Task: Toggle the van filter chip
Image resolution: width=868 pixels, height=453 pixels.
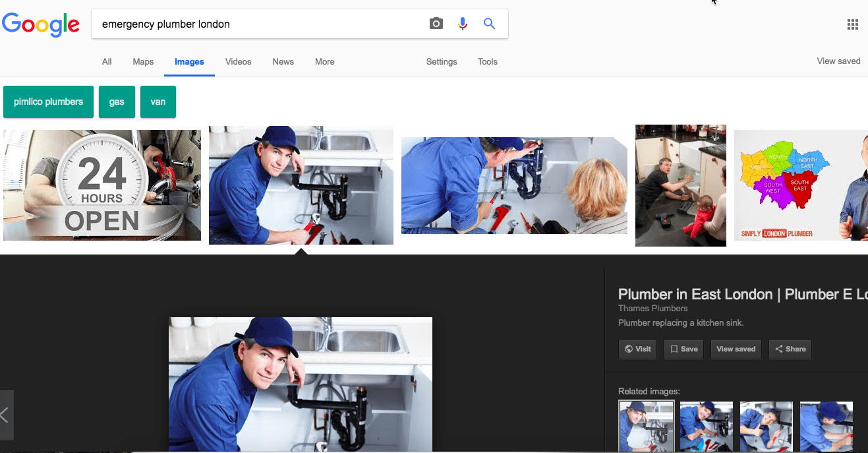Action: click(x=158, y=102)
